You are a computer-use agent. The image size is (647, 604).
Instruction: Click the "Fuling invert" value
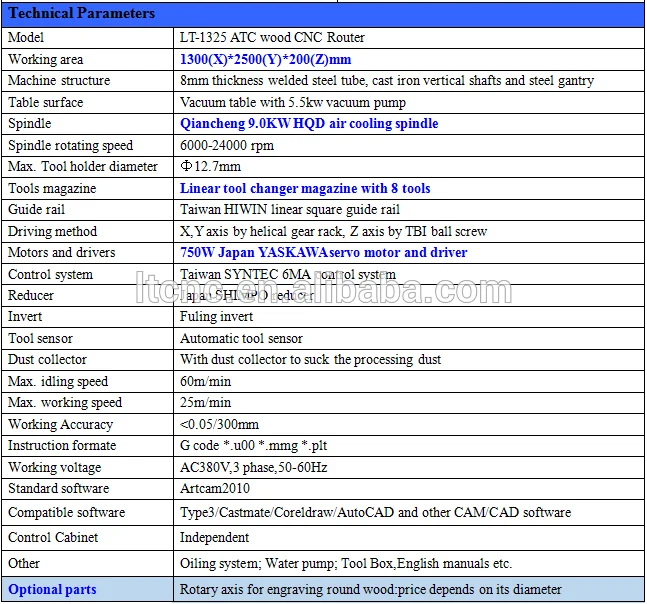pos(216,316)
